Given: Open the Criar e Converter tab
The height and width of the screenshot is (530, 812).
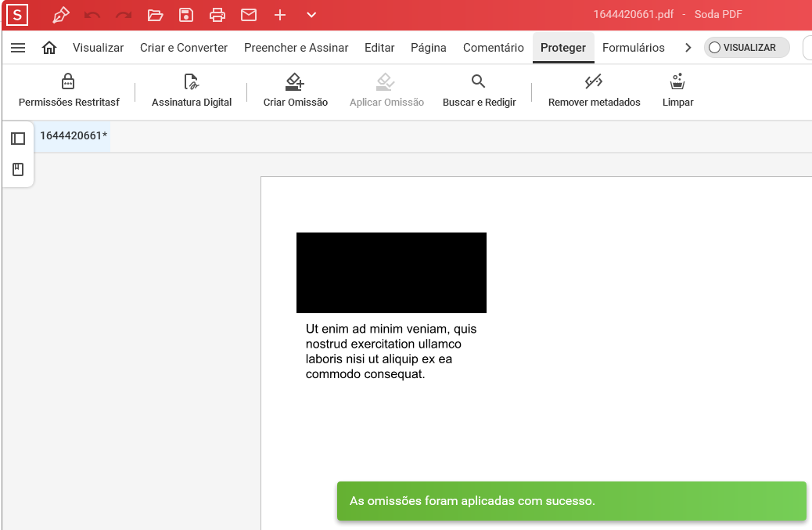Looking at the screenshot, I should click(184, 48).
